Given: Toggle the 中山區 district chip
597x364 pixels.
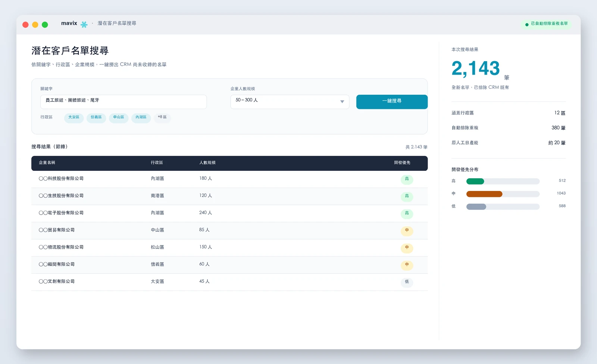Looking at the screenshot, I should (x=119, y=118).
